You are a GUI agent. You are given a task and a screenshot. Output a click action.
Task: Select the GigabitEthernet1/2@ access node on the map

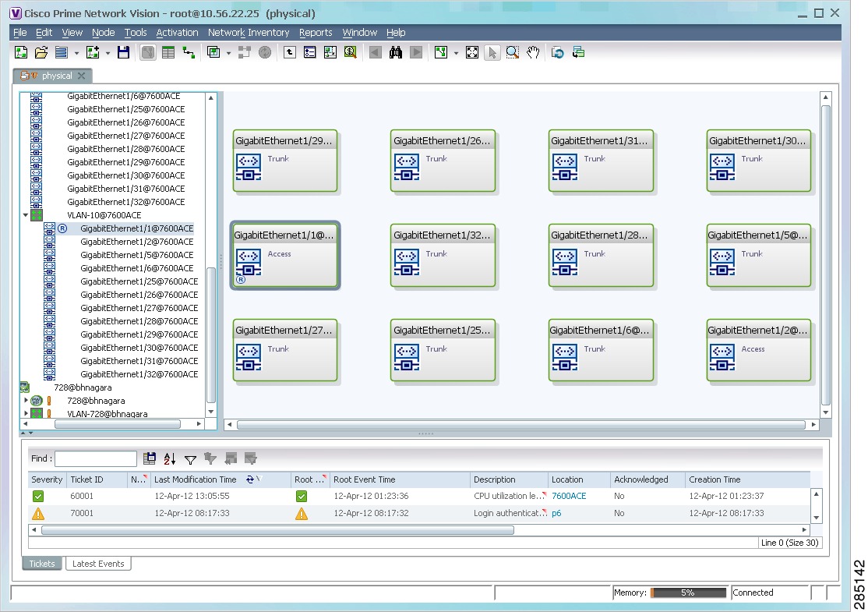(758, 350)
